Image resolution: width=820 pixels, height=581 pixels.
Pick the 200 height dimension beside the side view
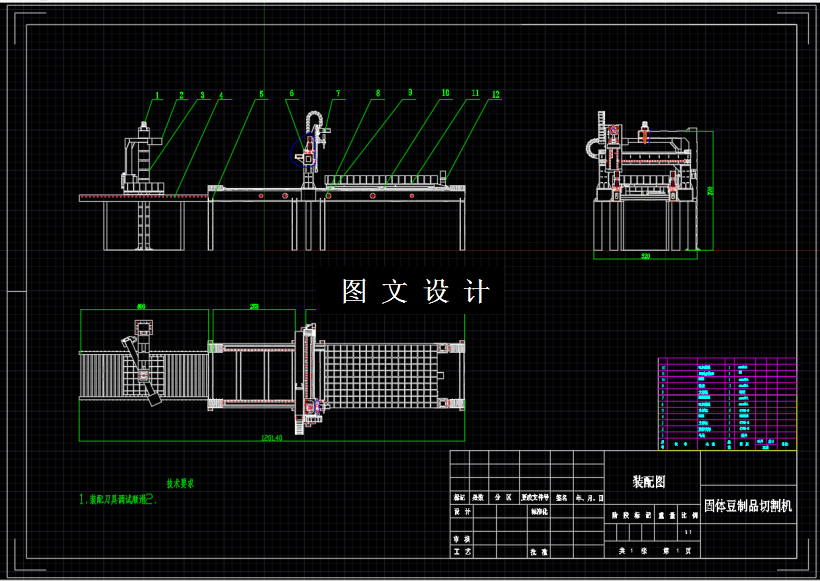[x=710, y=191]
